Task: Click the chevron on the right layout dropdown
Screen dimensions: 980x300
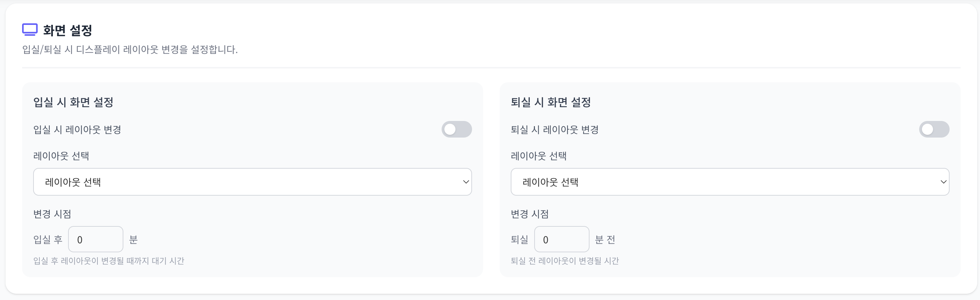Action: tap(944, 181)
